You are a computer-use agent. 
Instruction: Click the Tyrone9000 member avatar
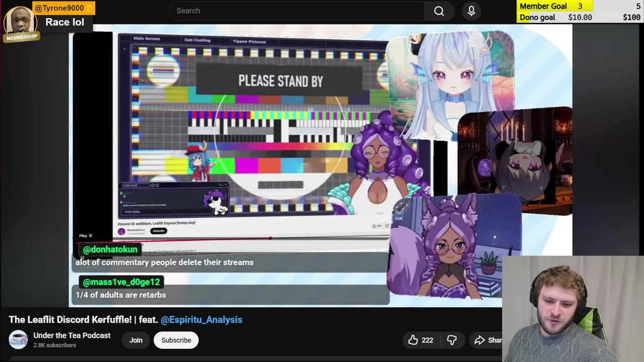[x=20, y=21]
